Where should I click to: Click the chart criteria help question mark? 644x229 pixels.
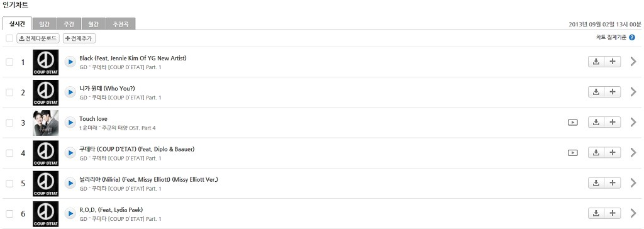(632, 37)
